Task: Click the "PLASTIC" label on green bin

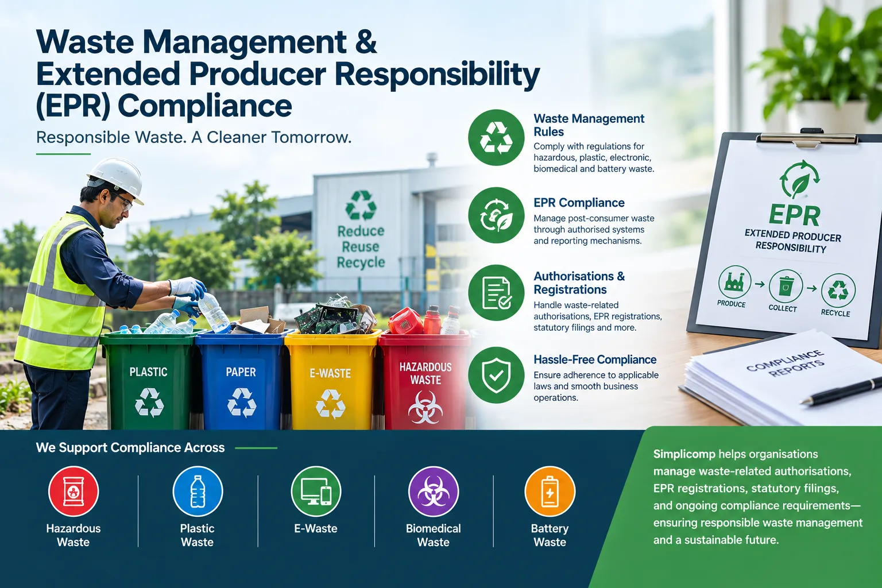Action: click(148, 372)
